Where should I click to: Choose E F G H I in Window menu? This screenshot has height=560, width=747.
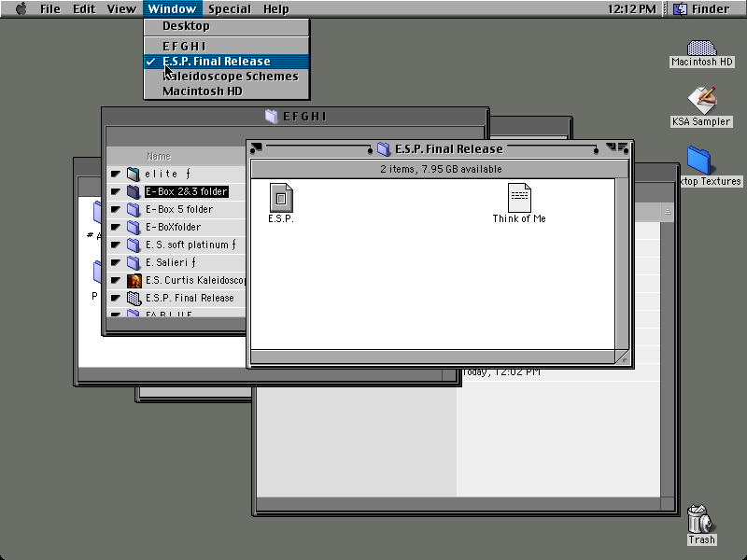point(227,46)
